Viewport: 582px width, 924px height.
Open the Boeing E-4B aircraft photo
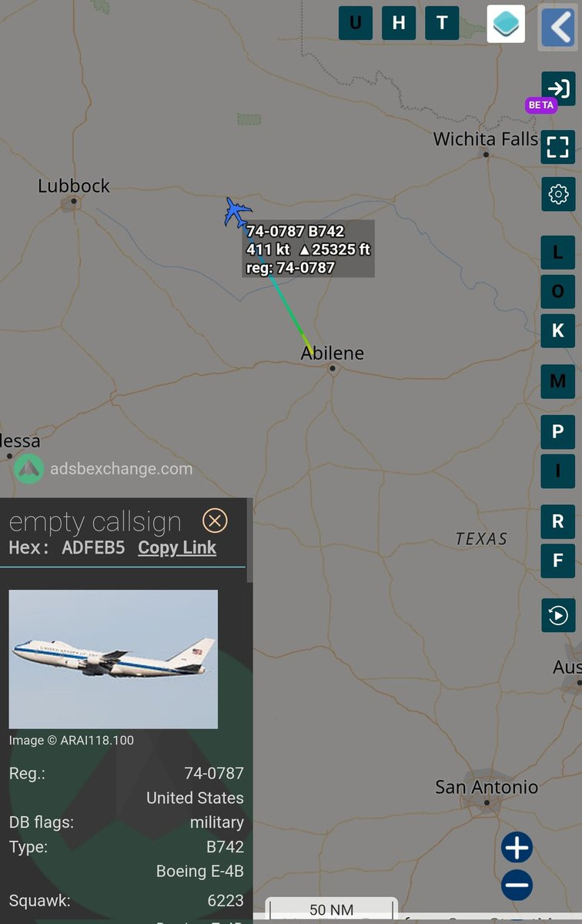click(x=113, y=659)
